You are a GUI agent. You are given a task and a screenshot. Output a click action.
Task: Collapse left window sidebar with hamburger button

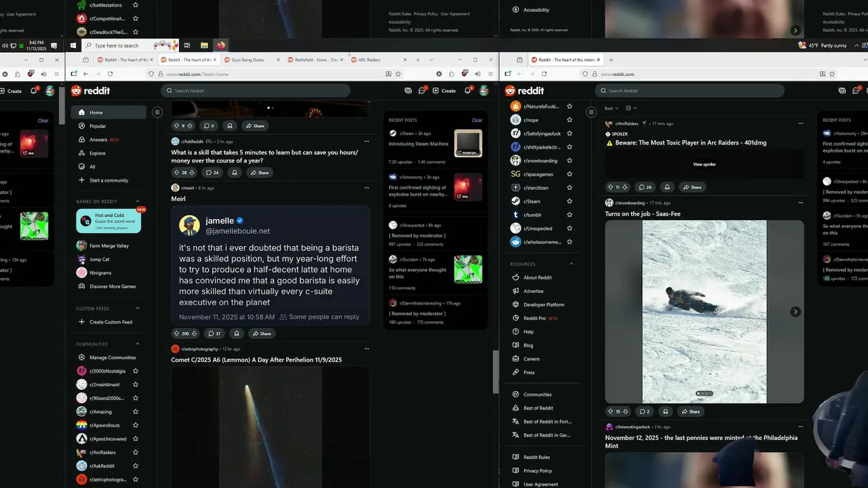pyautogui.click(x=157, y=113)
